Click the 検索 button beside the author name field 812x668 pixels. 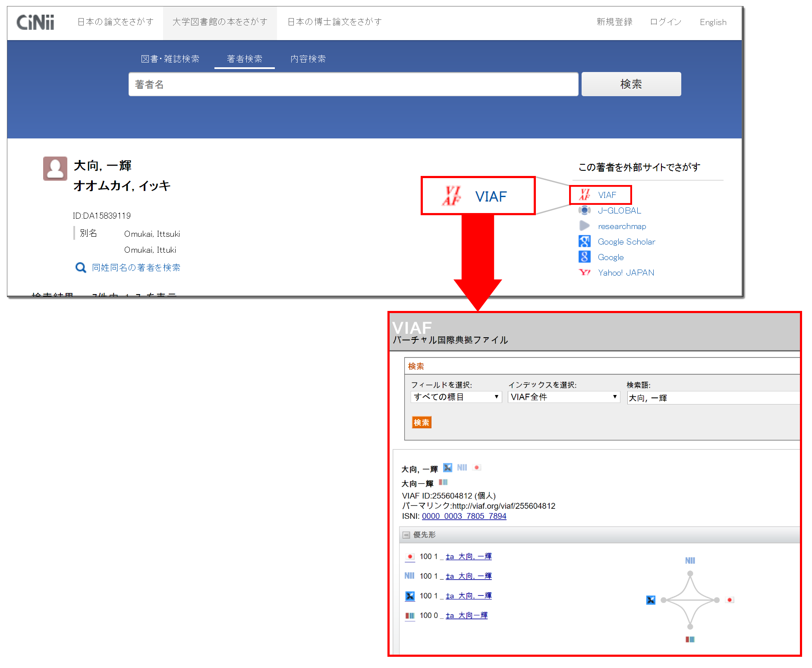(x=631, y=84)
